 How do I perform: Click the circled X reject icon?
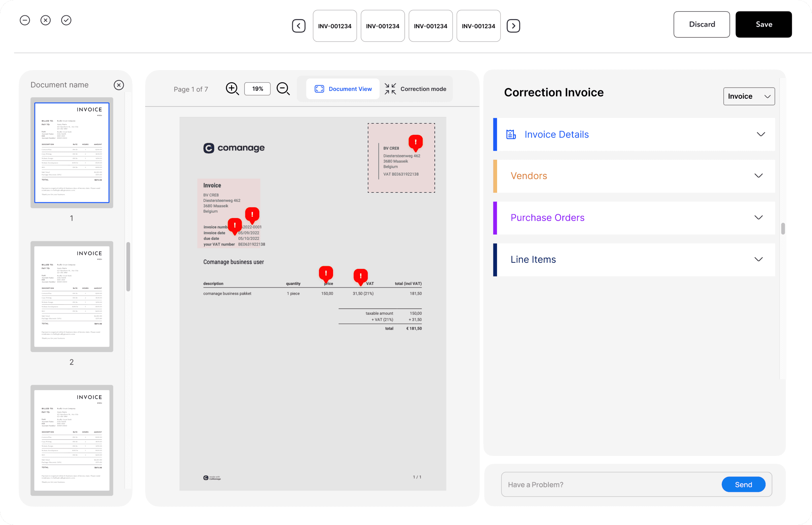46,21
